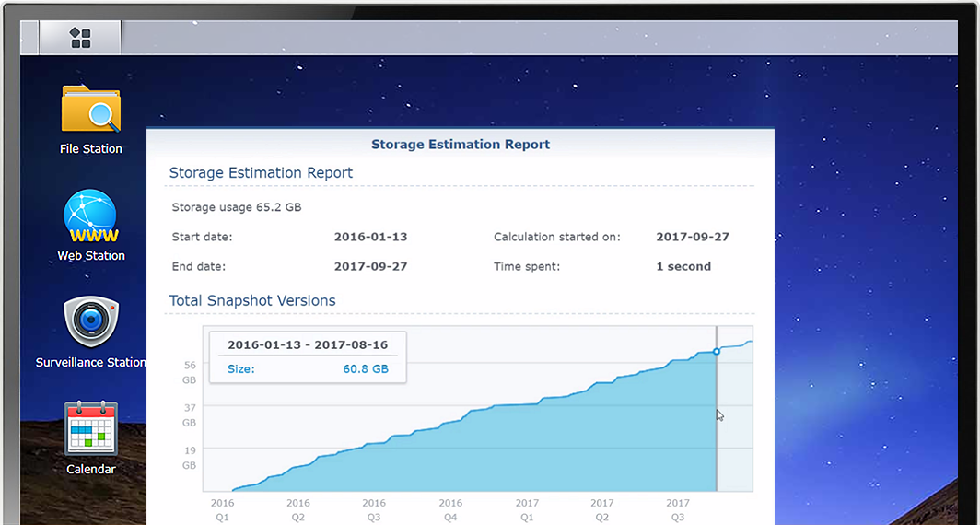The width and height of the screenshot is (980, 525).
Task: Open File Station from the desktop
Action: tap(90, 109)
